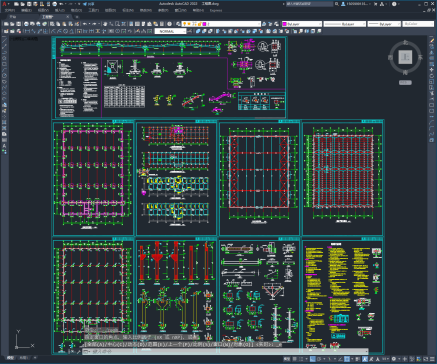
Task: Click the Save icon in the Standard toolbar
Action: [x=19, y=24]
